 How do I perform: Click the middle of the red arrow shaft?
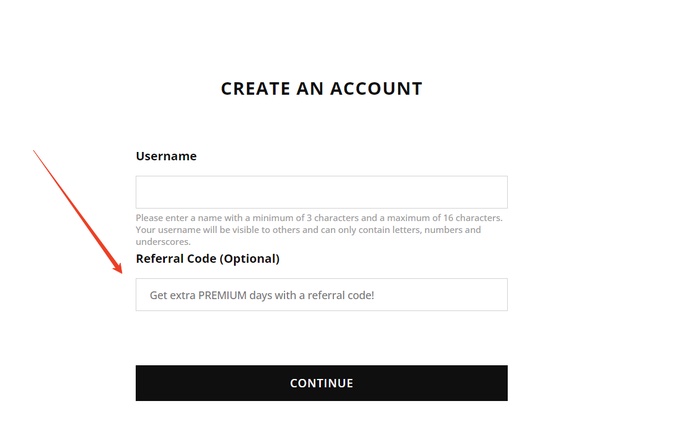tap(78, 211)
